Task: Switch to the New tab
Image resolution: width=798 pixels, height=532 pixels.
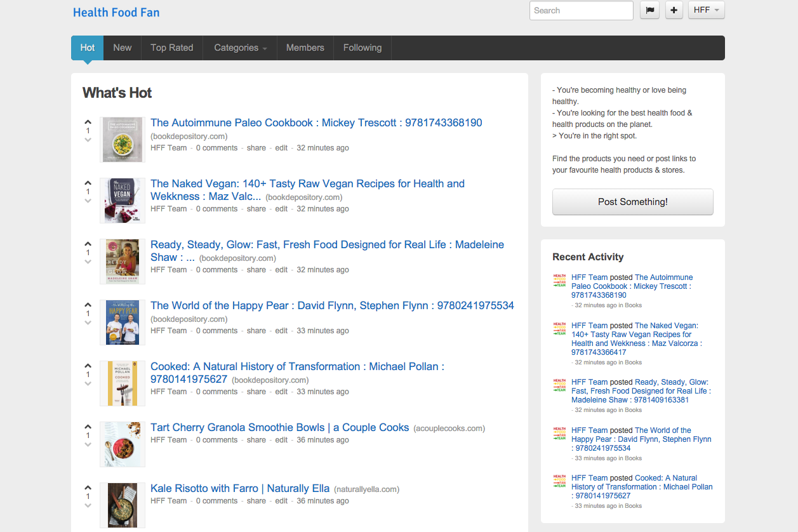Action: (123, 48)
